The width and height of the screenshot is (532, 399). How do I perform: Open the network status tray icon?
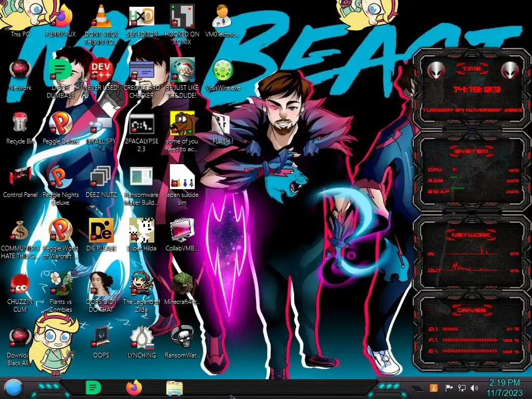click(x=461, y=388)
